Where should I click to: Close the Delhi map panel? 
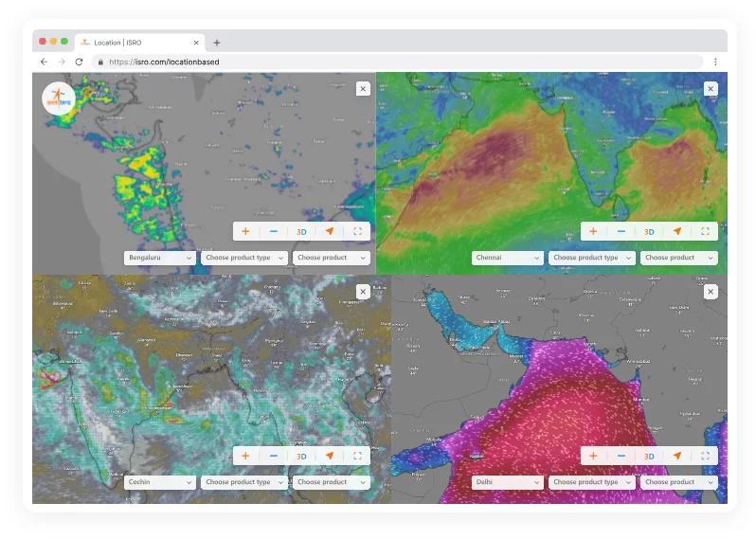tap(711, 292)
